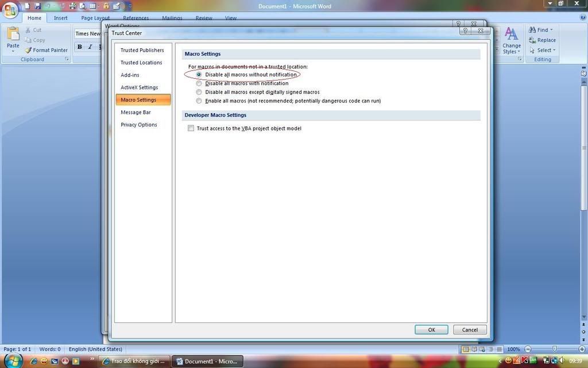Viewport: 588px width, 368px height.
Task: Click the Bold formatting icon
Action: coord(80,47)
